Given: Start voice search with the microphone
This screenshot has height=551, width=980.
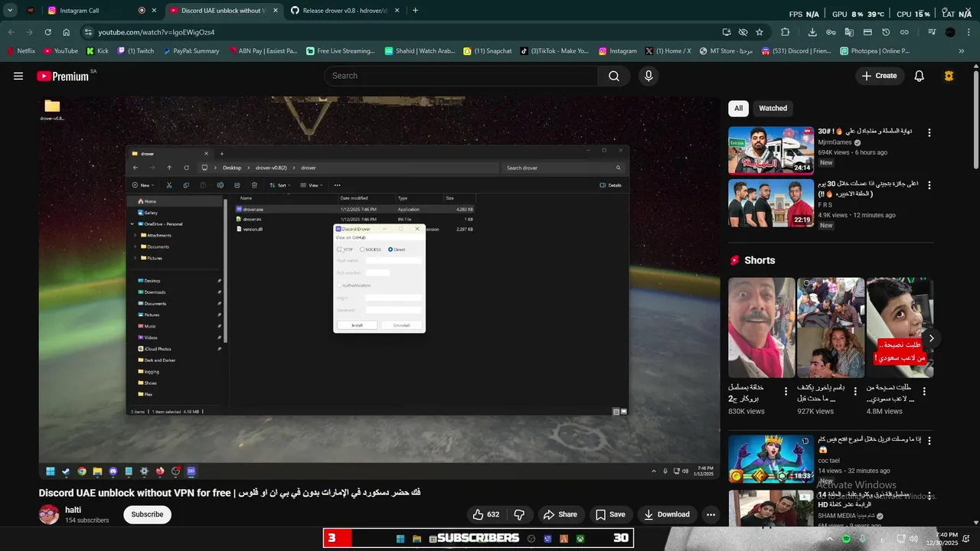Looking at the screenshot, I should 648,76.
